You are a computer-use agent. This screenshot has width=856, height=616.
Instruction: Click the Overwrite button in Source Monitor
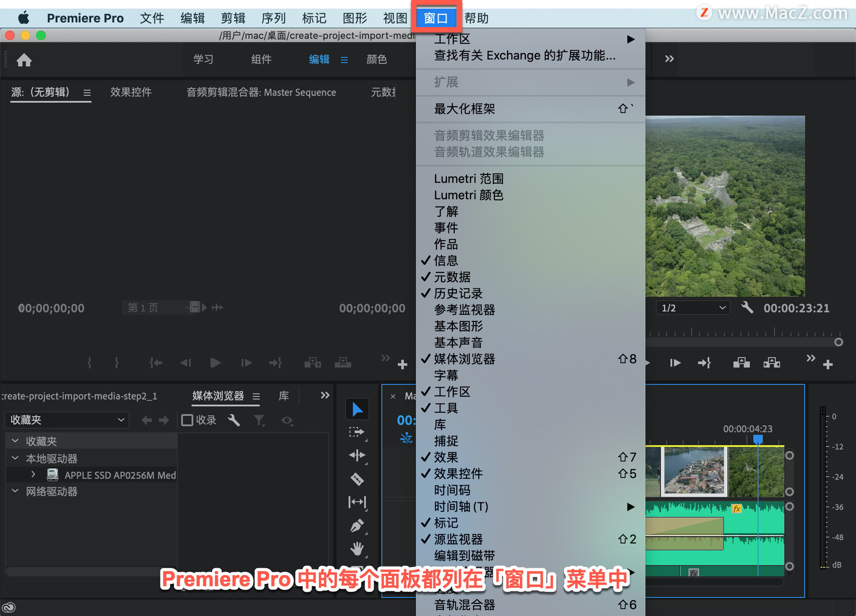pos(343,363)
